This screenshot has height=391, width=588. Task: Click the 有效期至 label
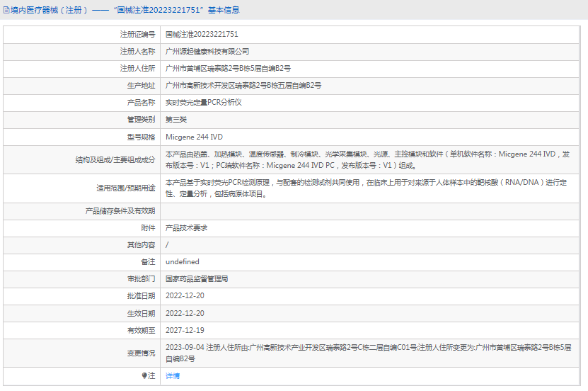click(141, 330)
